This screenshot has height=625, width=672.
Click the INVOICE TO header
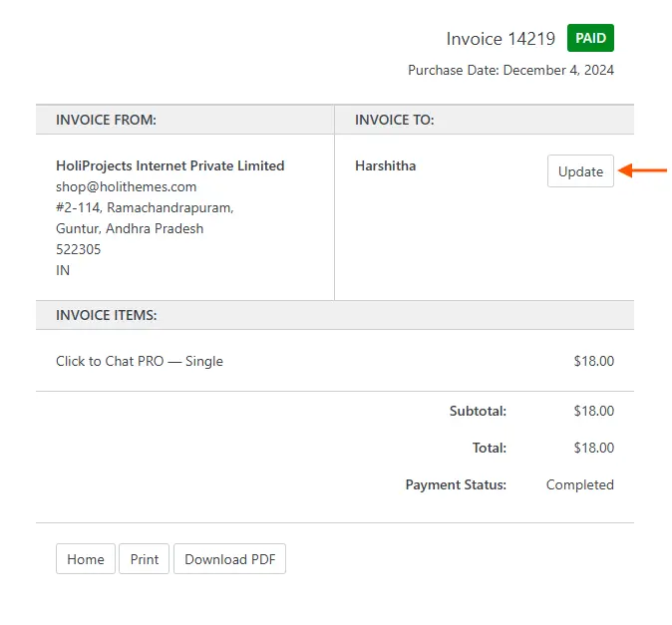point(394,120)
